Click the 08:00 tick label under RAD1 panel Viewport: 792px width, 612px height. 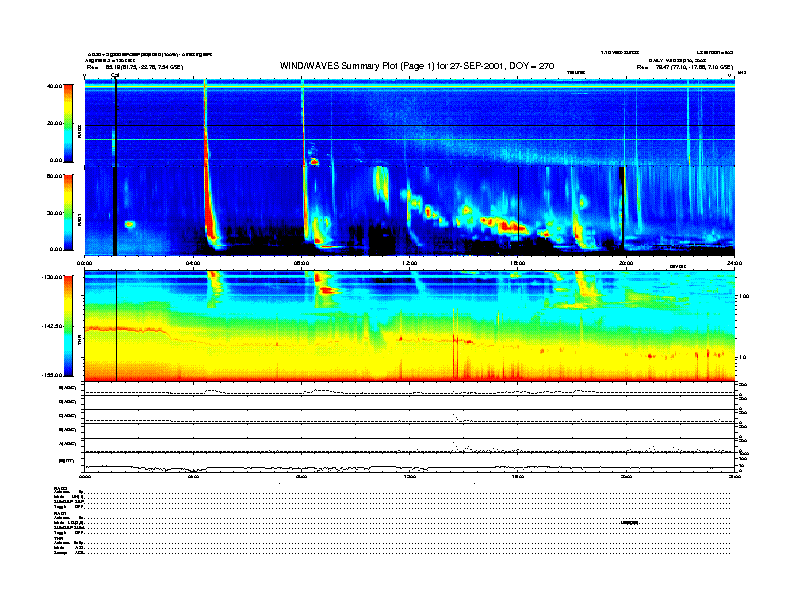click(x=302, y=263)
